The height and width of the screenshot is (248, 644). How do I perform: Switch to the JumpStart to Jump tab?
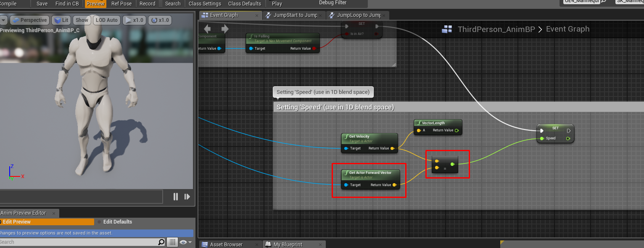click(294, 15)
